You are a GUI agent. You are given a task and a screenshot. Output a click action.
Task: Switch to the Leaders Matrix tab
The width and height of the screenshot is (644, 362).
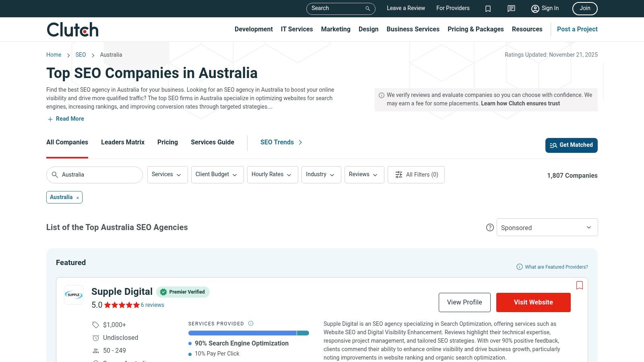click(x=122, y=142)
